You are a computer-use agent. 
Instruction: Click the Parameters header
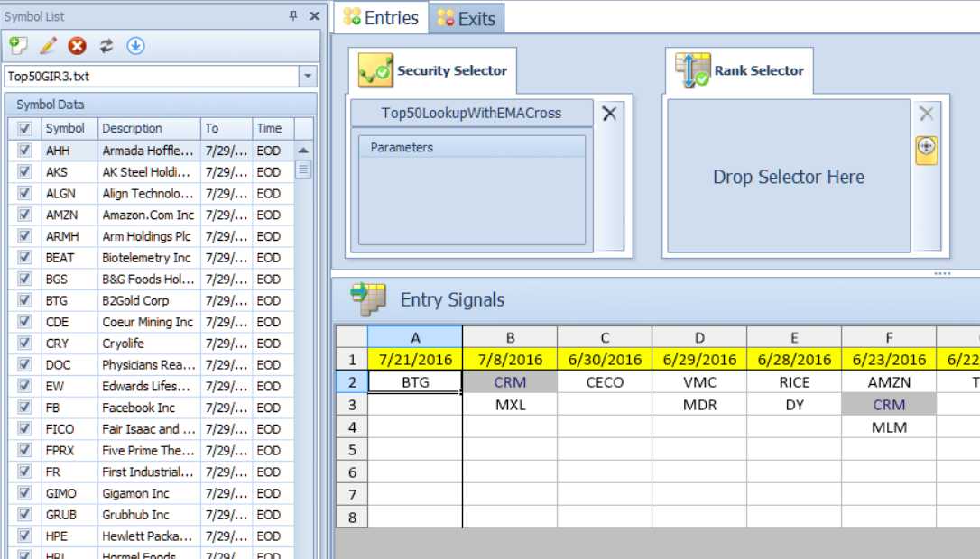[471, 147]
